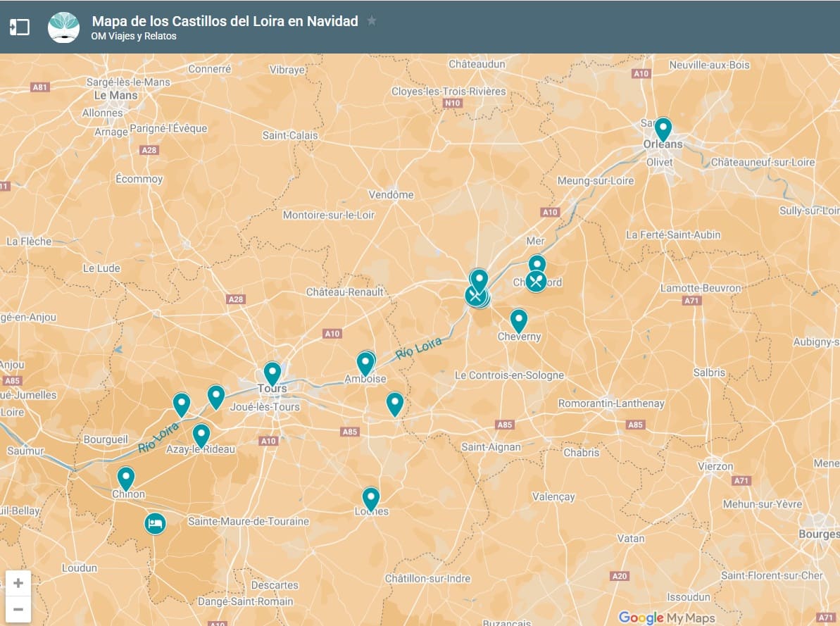
Task: Click the Saint-Calais label
Action: click(290, 135)
